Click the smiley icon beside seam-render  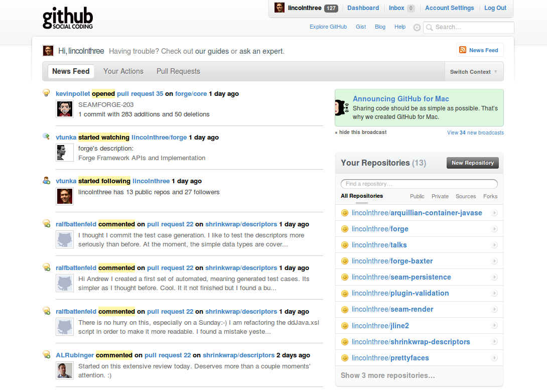345,309
